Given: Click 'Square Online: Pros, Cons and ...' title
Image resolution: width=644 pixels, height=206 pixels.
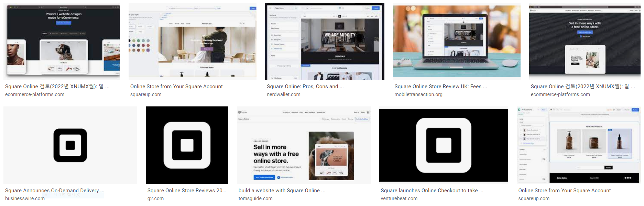Looking at the screenshot, I should pyautogui.click(x=305, y=87).
